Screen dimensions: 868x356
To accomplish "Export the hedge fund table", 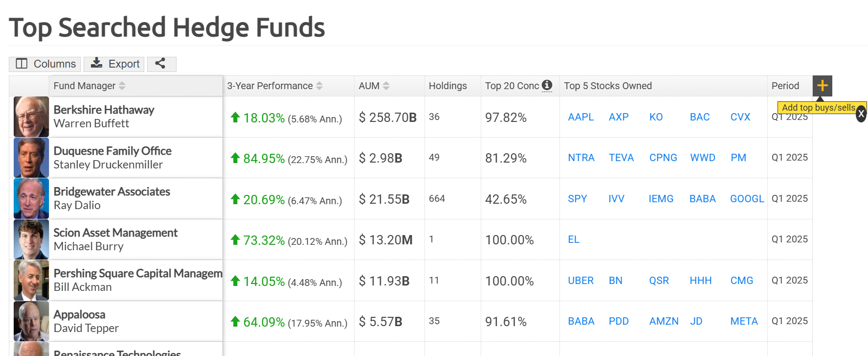I will coord(114,64).
